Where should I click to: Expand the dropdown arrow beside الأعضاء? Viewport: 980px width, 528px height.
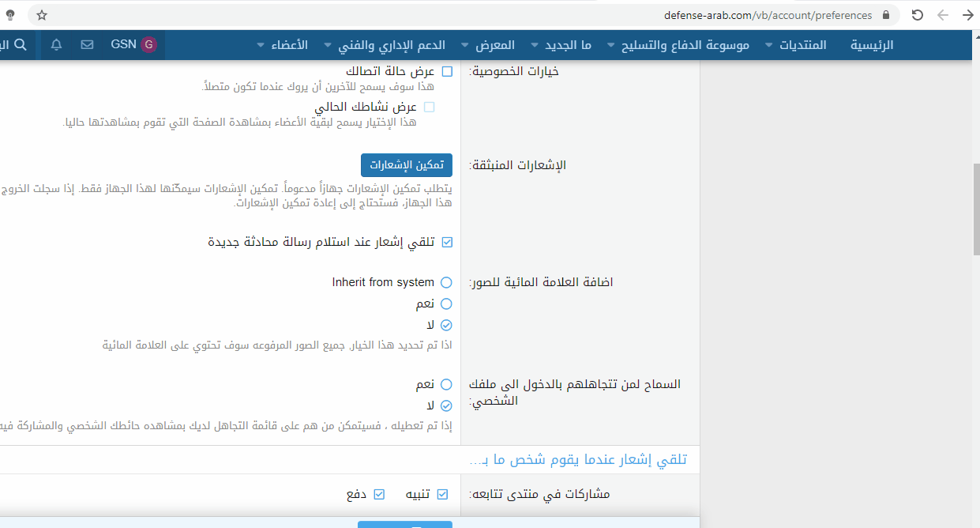click(263, 46)
